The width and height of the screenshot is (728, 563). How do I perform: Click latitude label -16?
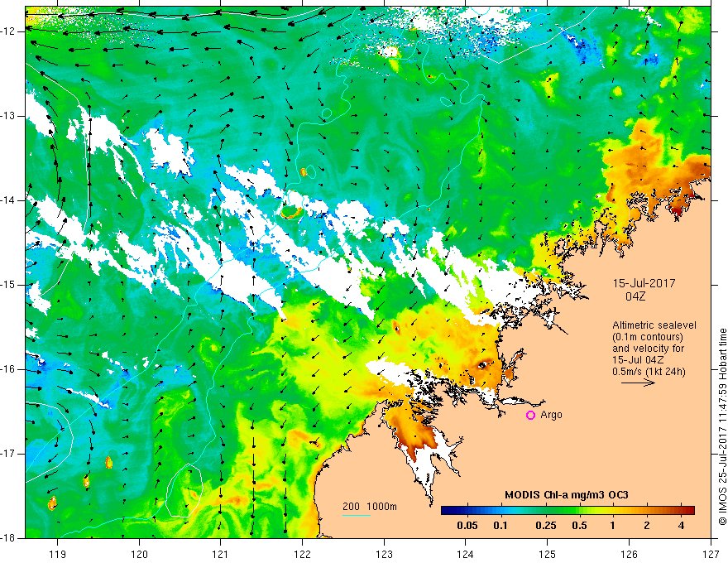(x=9, y=369)
